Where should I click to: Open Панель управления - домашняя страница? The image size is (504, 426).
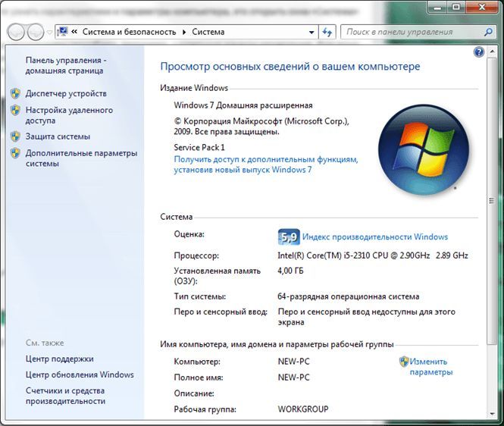(66, 66)
